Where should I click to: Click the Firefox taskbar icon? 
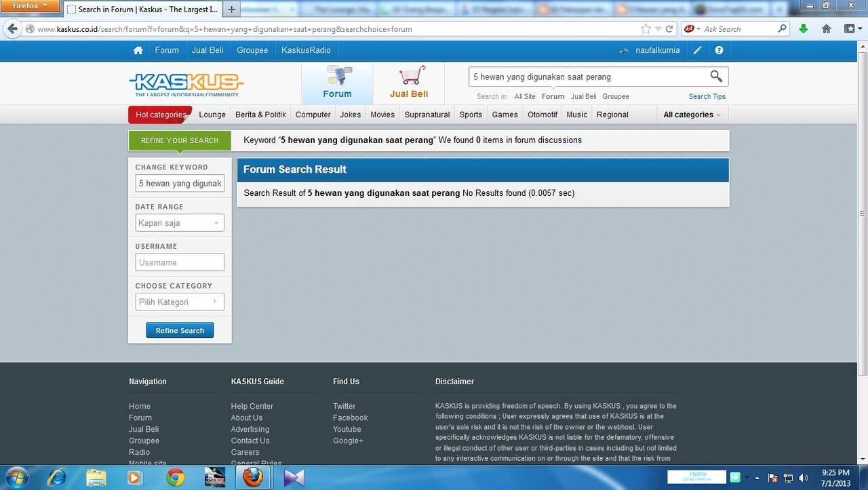click(x=253, y=477)
